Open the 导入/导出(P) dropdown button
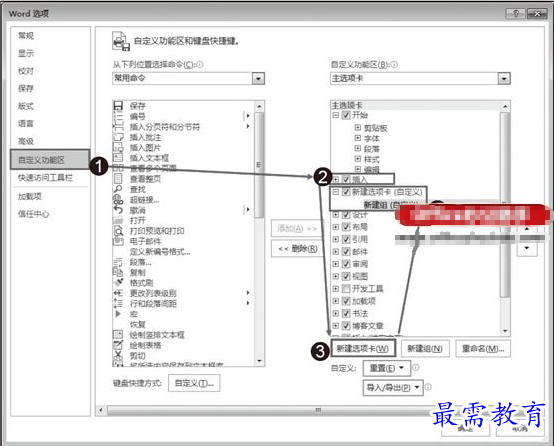Screen dimensions: 554x446 coord(393,388)
